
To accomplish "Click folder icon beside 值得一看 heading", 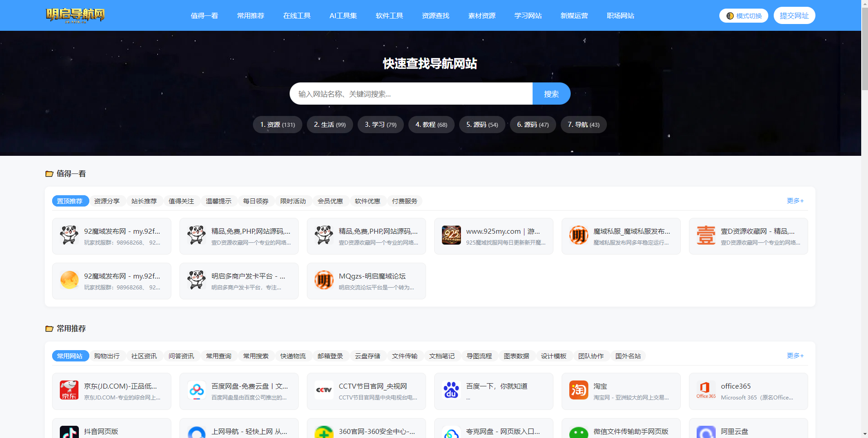I will click(x=49, y=173).
